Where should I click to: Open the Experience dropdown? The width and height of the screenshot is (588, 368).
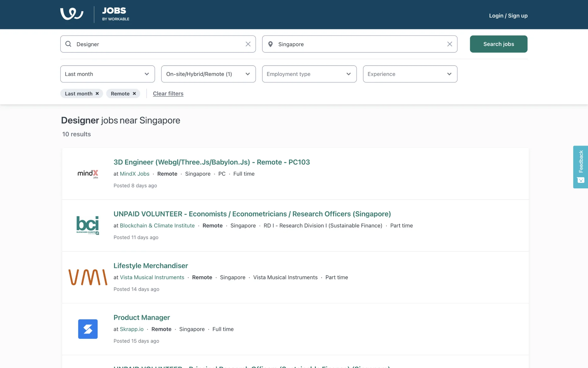[410, 74]
